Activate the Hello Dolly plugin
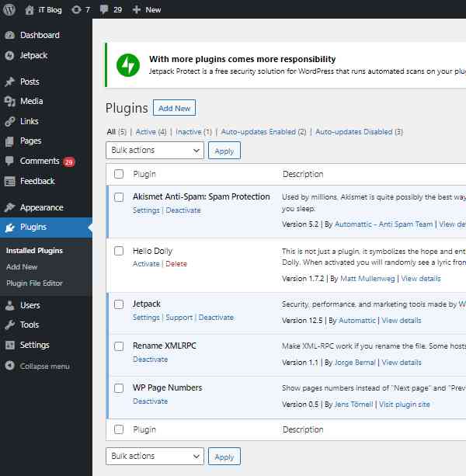Image resolution: width=466 pixels, height=476 pixels. pyautogui.click(x=146, y=264)
